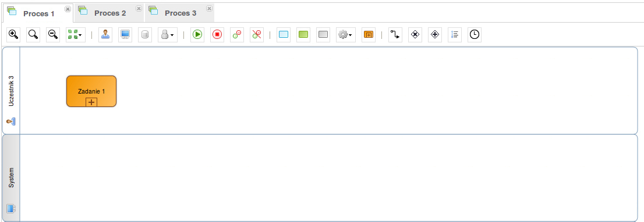Click the system monitor lane icon

click(x=125, y=35)
